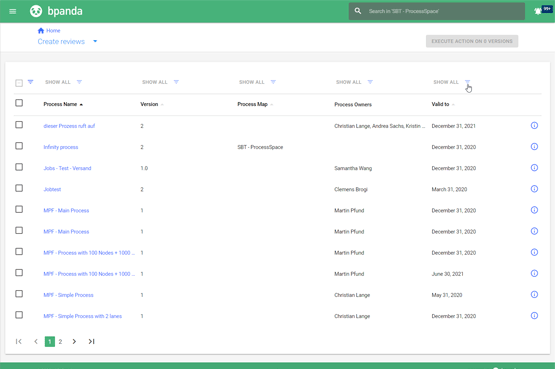
Task: Check the MPF - Simple Process row
Action: click(19, 294)
